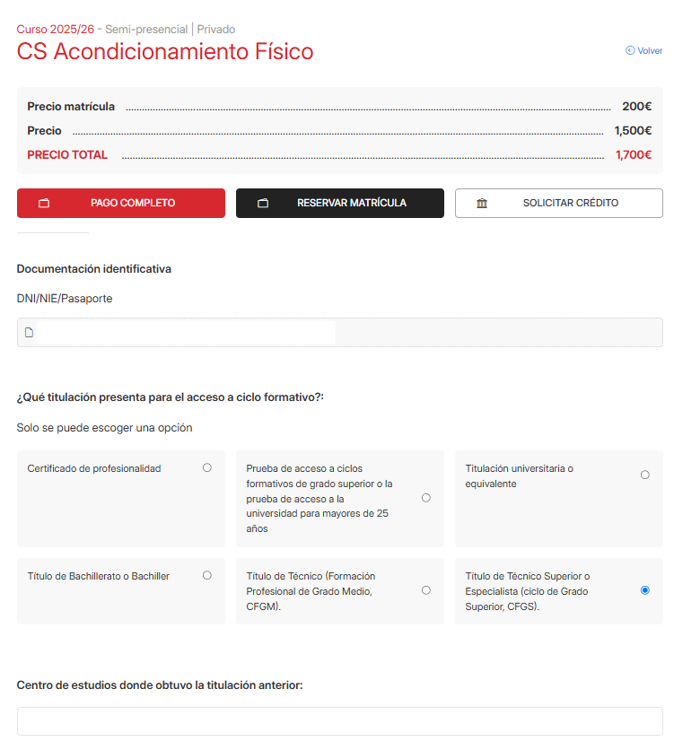The width and height of the screenshot is (700, 750).
Task: Click the back arrow icon beside Volver
Action: pyautogui.click(x=630, y=50)
